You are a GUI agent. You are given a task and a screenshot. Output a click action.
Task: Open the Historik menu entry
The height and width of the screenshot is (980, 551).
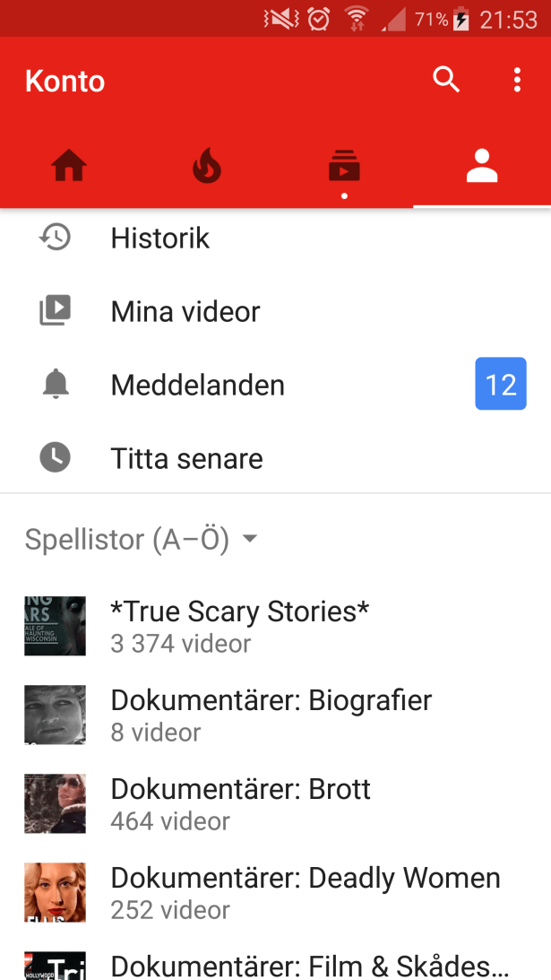point(160,238)
